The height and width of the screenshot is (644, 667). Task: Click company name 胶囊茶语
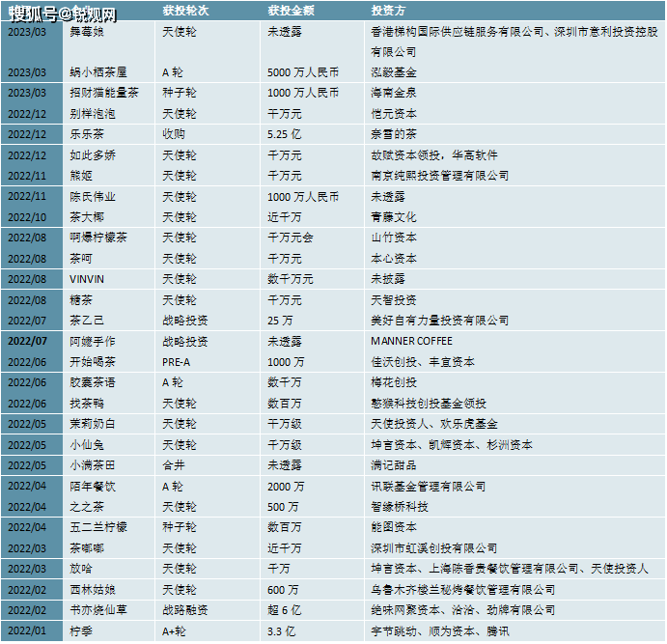pos(93,382)
